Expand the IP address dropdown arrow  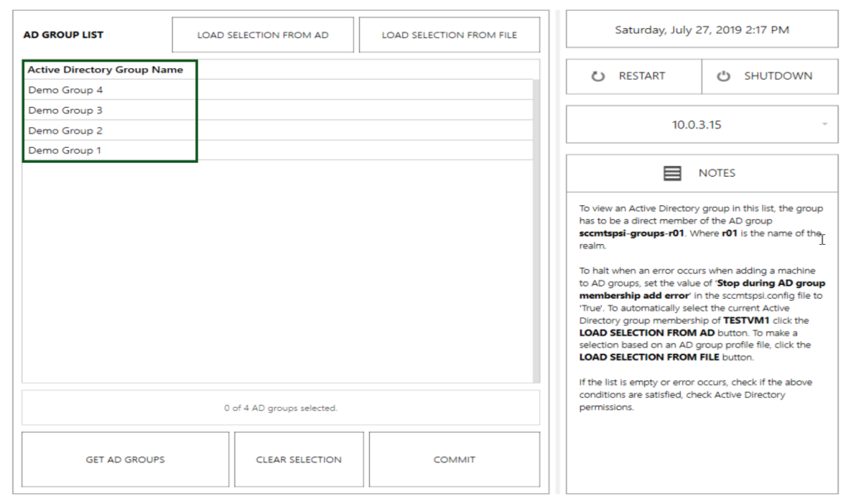tap(824, 125)
